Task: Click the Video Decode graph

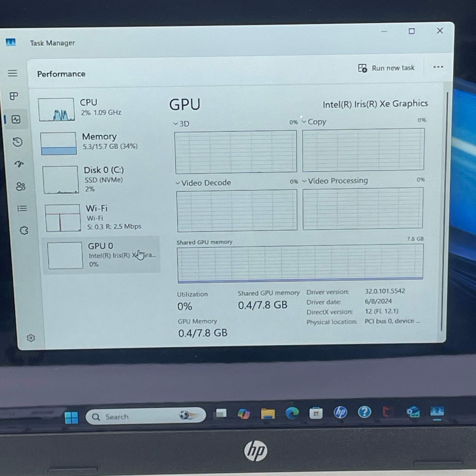Action: (237, 210)
